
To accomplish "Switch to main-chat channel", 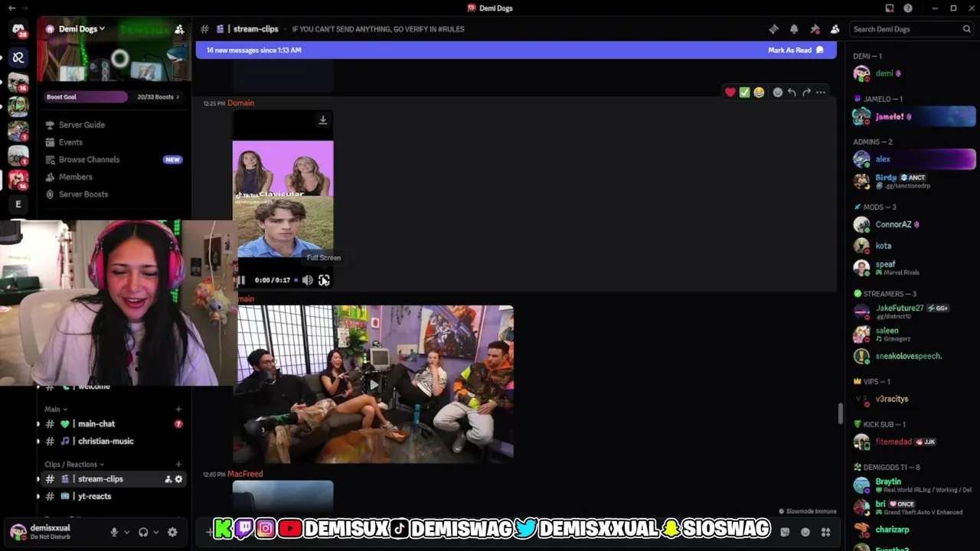I will (x=113, y=424).
